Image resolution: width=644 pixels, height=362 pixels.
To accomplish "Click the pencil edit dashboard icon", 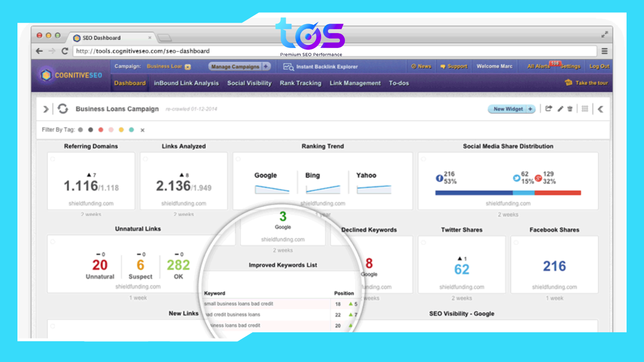I will pyautogui.click(x=560, y=109).
